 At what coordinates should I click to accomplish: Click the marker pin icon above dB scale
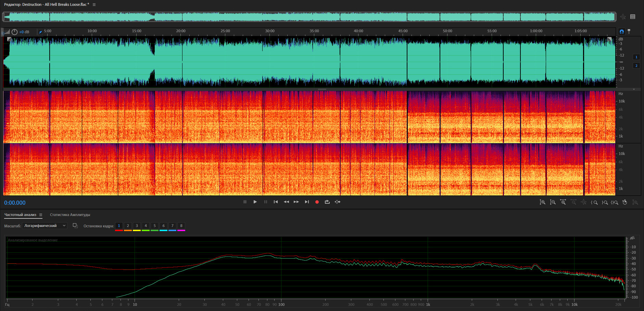pos(629,32)
